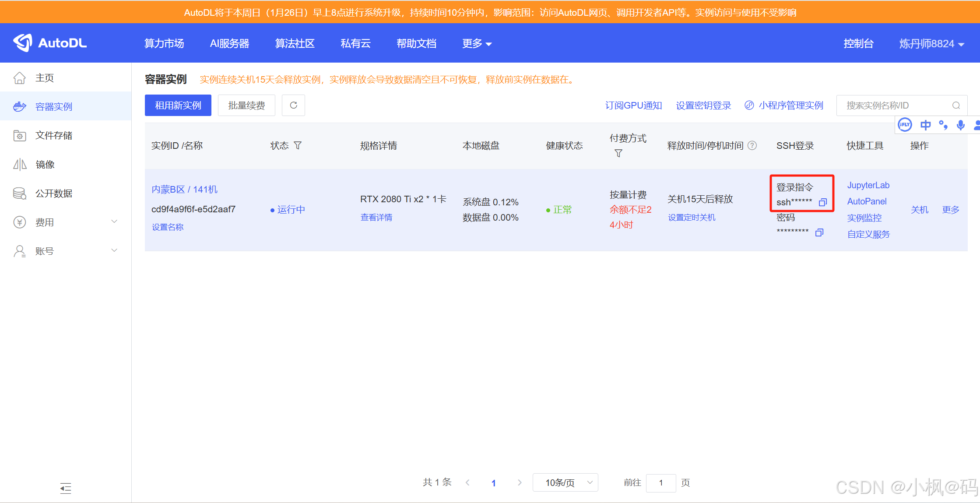
Task: Open 算力市场 in top navigation
Action: click(x=164, y=43)
